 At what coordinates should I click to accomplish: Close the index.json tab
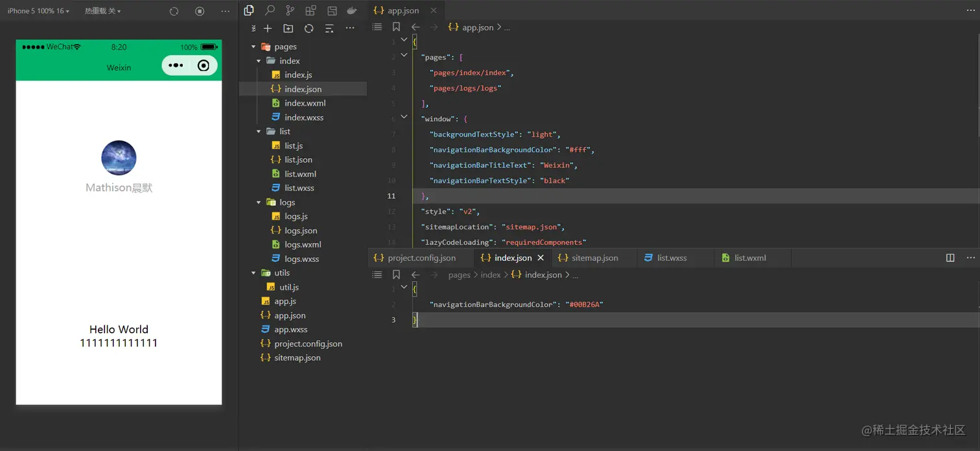pos(541,257)
